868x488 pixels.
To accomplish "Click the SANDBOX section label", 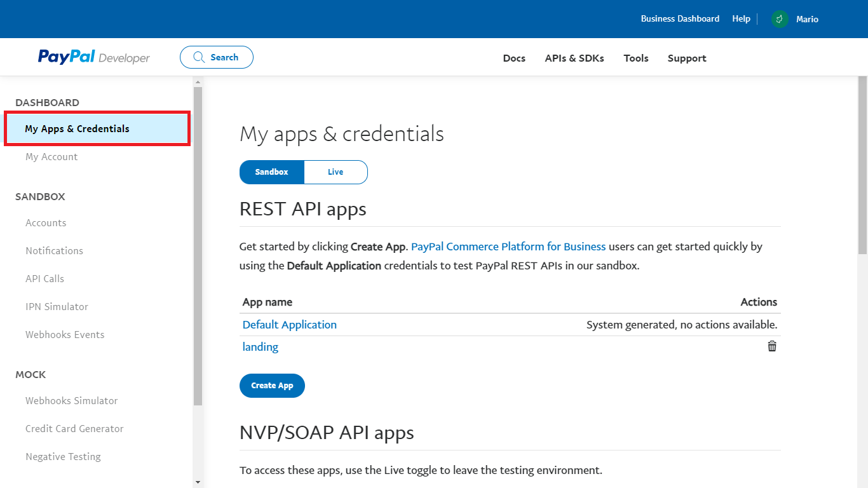I will click(40, 197).
